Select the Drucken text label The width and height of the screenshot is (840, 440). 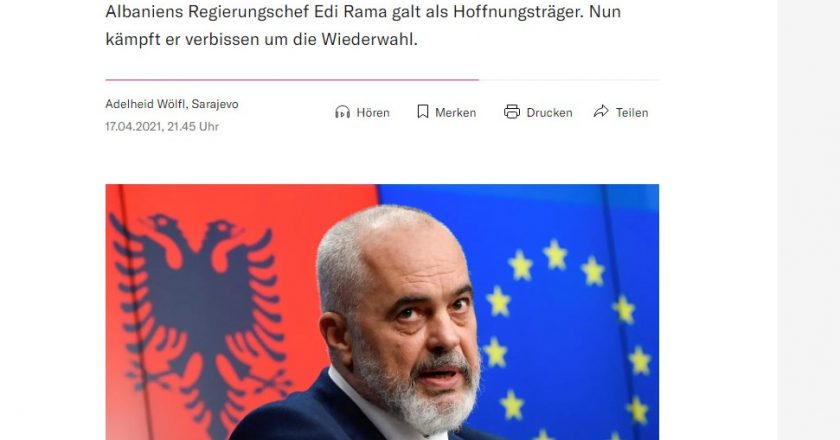(549, 113)
